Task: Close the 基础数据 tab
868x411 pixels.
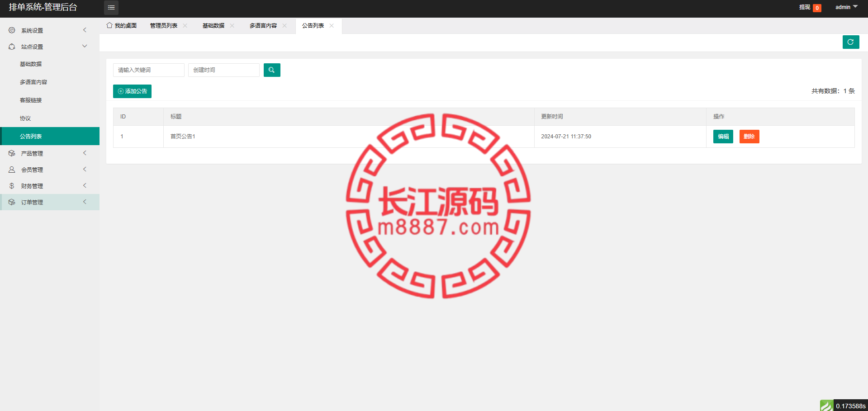Action: [x=232, y=26]
